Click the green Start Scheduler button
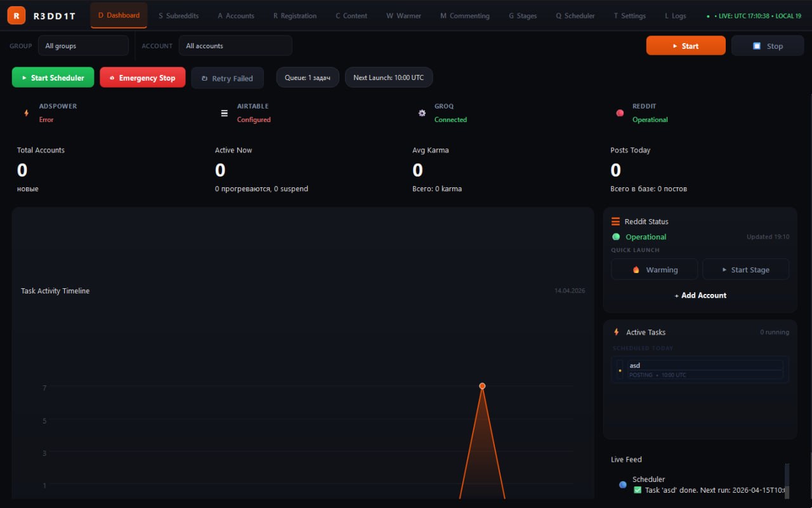The width and height of the screenshot is (812, 508). click(x=53, y=77)
